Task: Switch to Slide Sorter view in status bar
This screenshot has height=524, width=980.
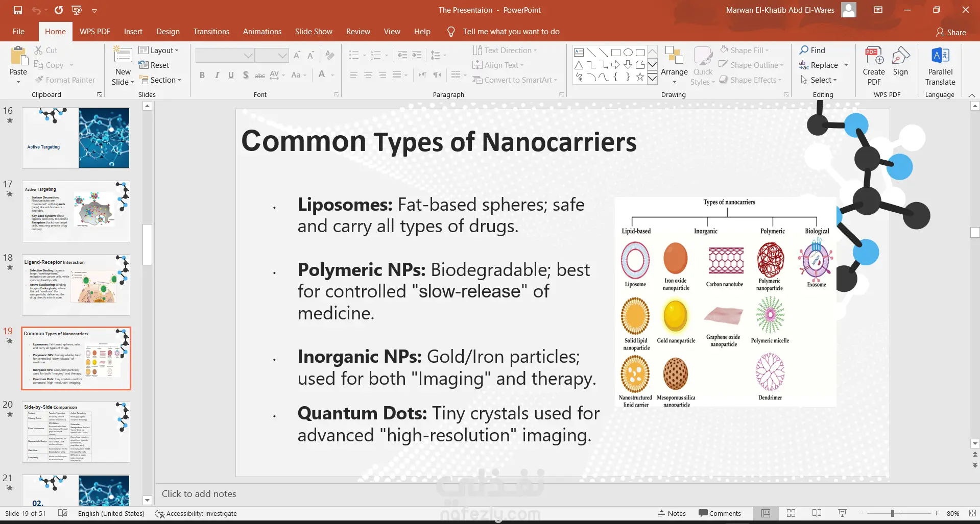Action: pos(791,513)
